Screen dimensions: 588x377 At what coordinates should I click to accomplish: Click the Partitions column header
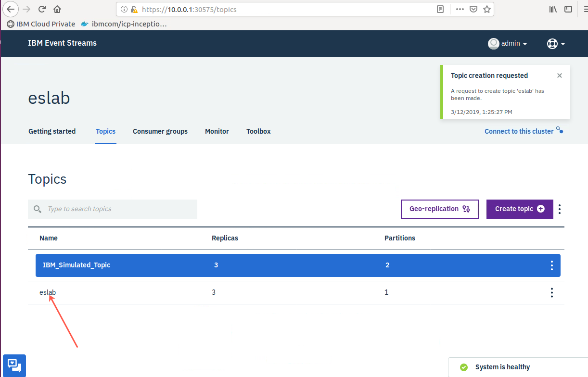(400, 238)
